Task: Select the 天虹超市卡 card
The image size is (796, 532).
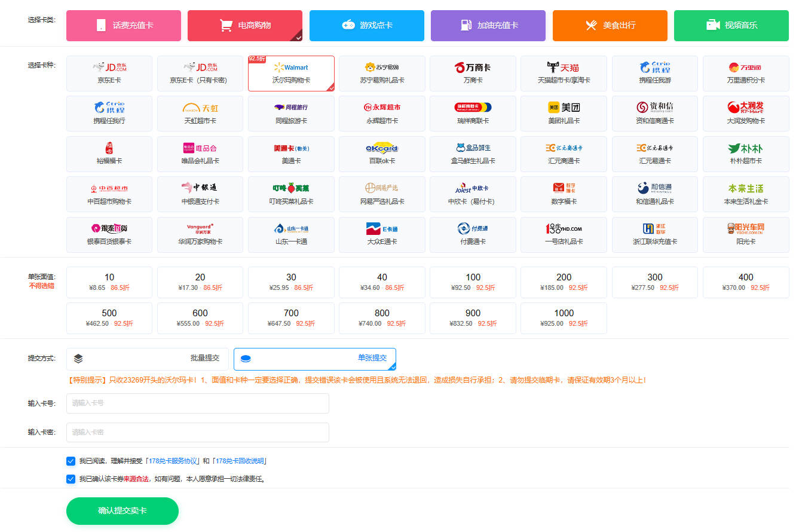Action: coord(200,114)
